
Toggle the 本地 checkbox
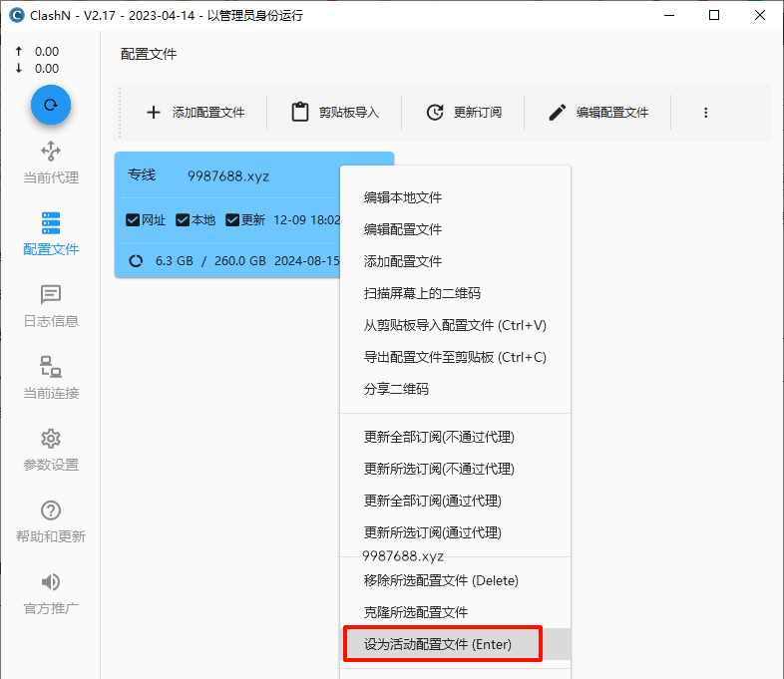pos(183,219)
